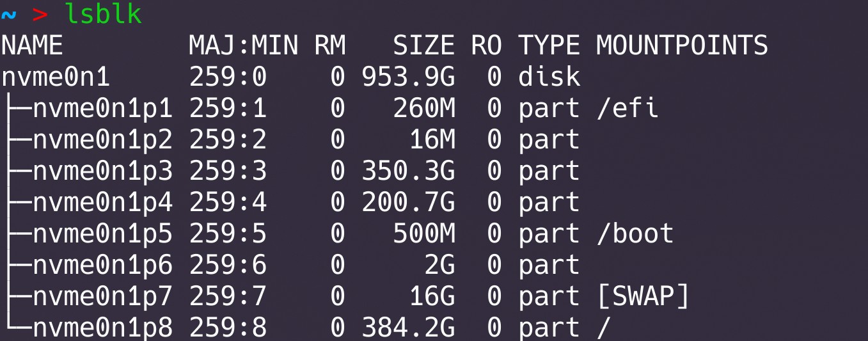Select the nvme0n1p5 partition entry

click(x=102, y=234)
